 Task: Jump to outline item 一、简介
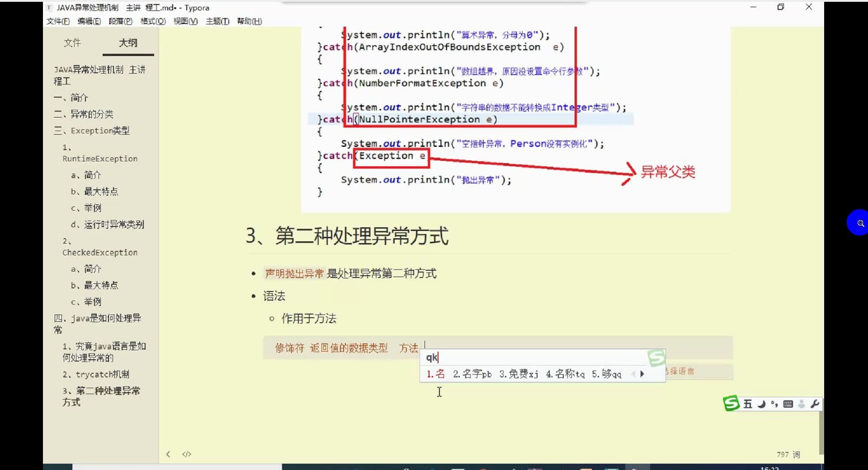click(71, 98)
